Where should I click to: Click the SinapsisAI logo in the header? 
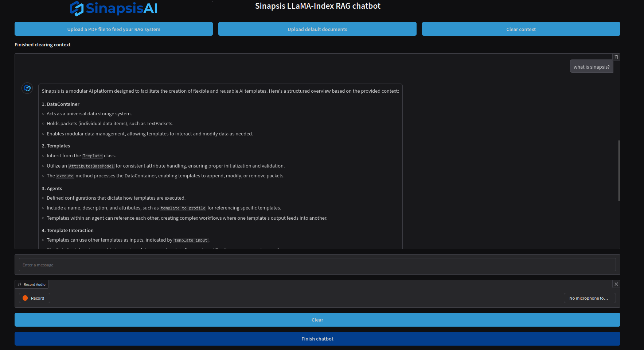pyautogui.click(x=113, y=8)
